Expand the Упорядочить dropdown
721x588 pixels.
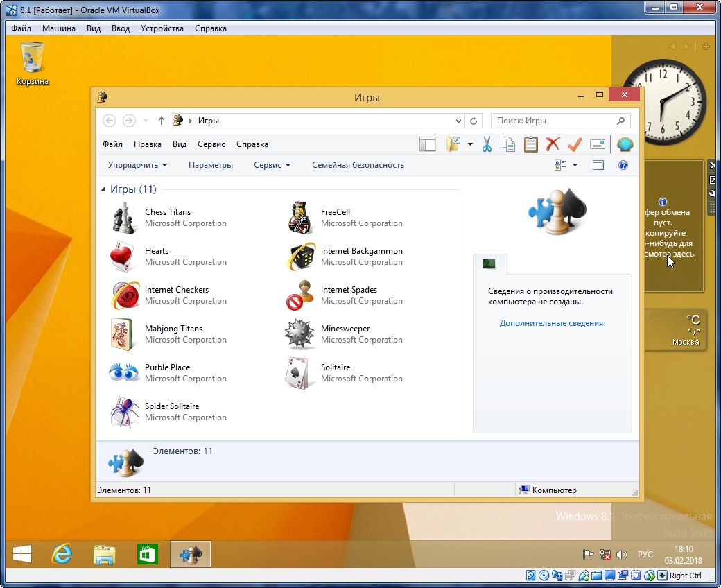137,165
